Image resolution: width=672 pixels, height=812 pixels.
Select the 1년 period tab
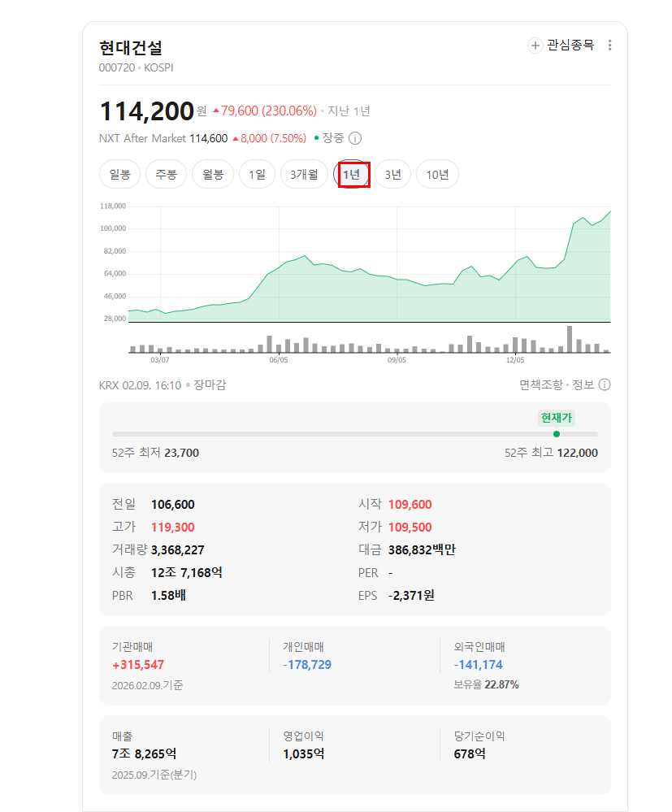pyautogui.click(x=352, y=175)
